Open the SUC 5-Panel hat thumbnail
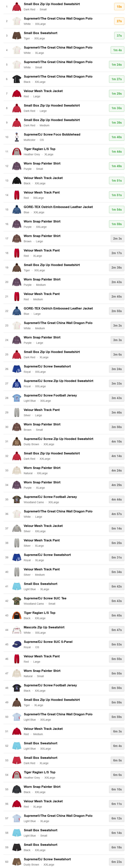Screen dimensions: 128x868 point(17,644)
